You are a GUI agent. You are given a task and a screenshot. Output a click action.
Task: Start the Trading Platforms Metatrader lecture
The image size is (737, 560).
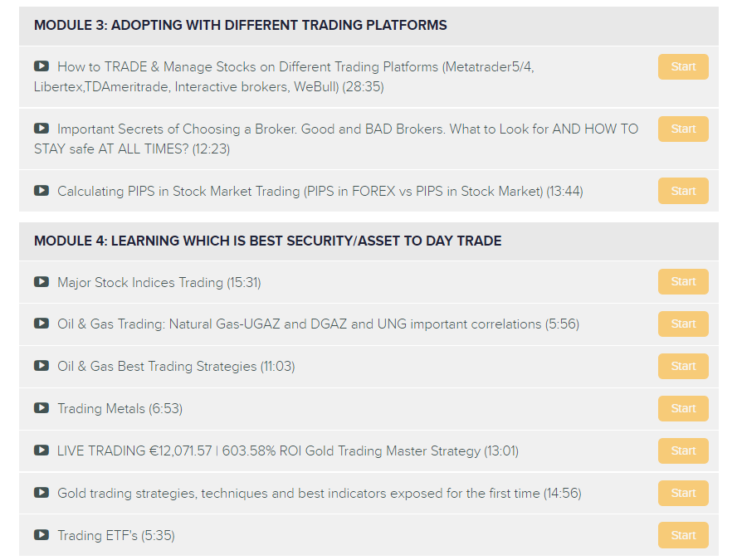click(x=683, y=66)
